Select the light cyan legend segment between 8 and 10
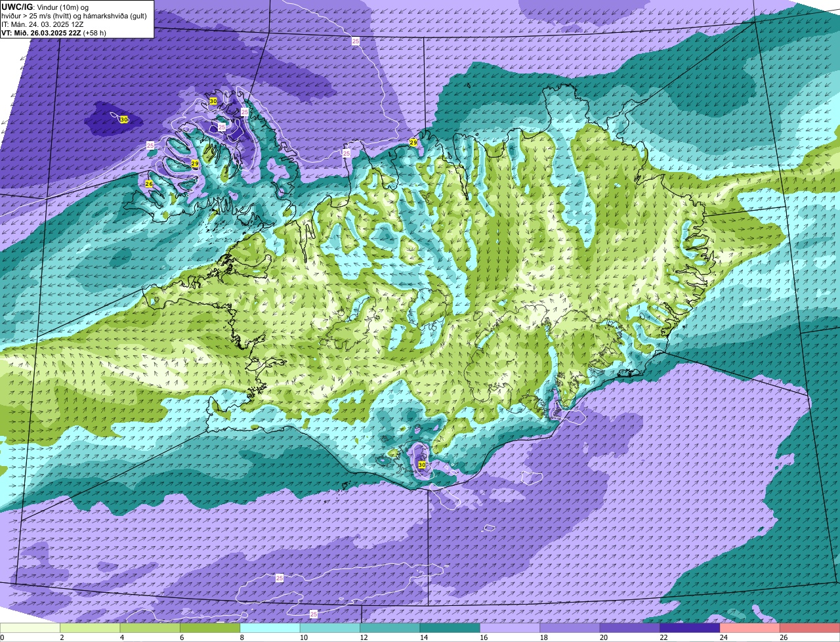840x642 pixels. pos(270,628)
